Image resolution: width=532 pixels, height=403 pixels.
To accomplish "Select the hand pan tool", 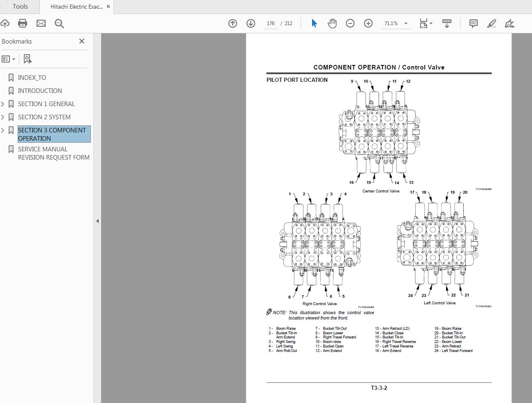I will point(332,23).
